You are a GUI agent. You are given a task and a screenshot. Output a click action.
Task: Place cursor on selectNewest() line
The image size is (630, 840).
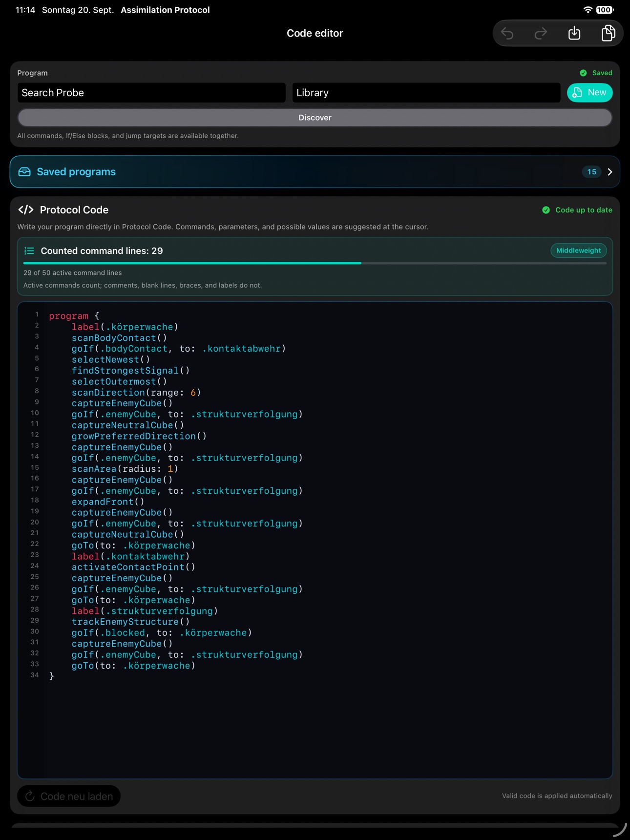click(111, 360)
